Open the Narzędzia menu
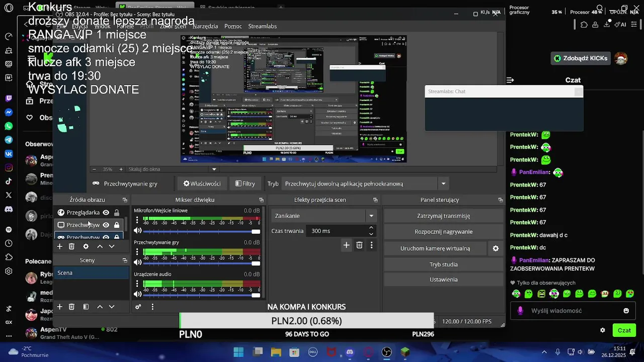644x362 pixels. pyautogui.click(x=205, y=26)
